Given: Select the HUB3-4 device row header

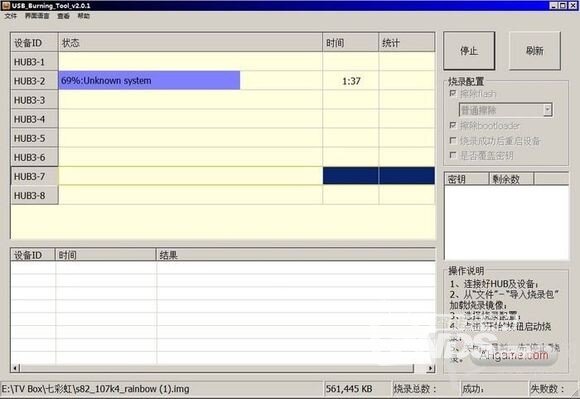Looking at the screenshot, I should pos(34,119).
